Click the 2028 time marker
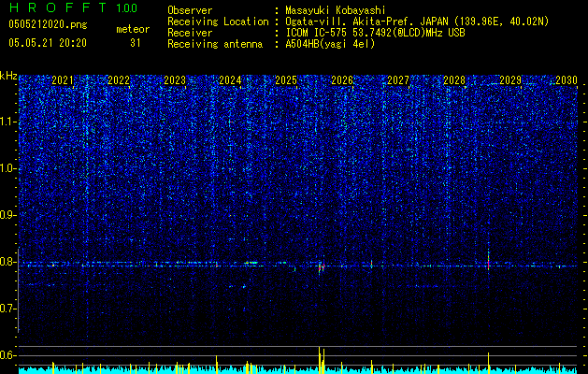Screen dimensions: 588x374 [x=454, y=80]
